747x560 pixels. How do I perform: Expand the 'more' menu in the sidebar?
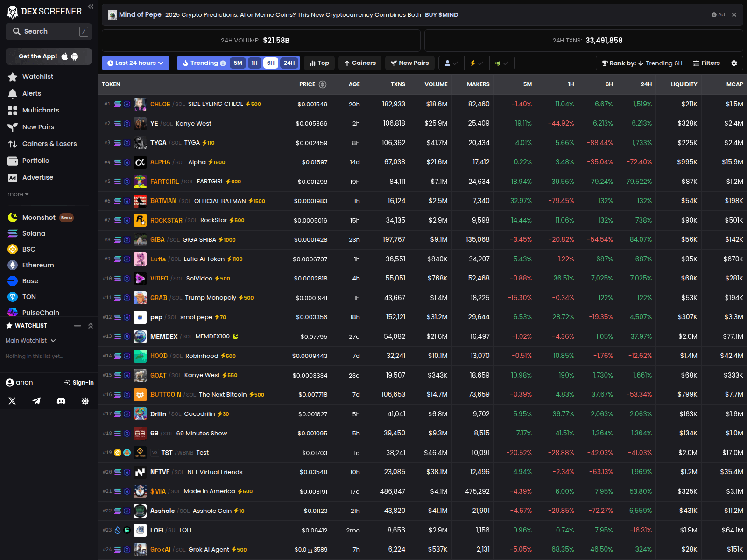[17, 194]
